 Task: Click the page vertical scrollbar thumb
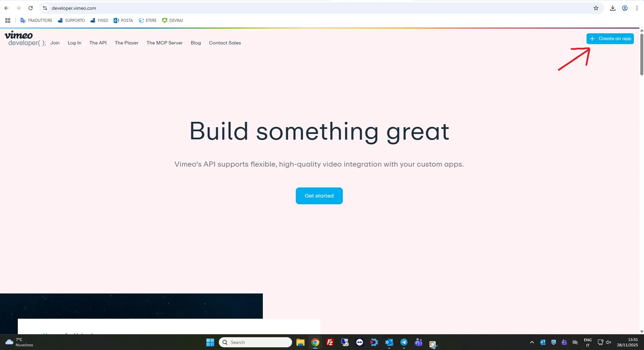(x=641, y=54)
